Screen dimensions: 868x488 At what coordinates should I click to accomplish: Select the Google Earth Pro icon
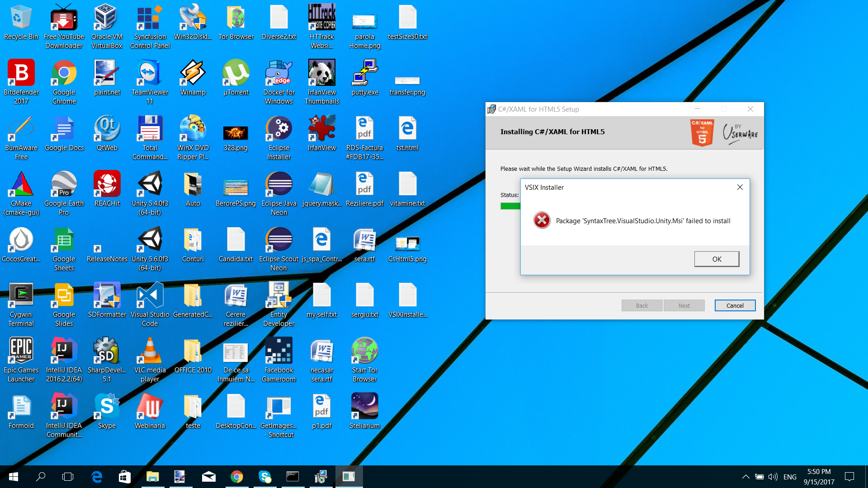pos(64,193)
